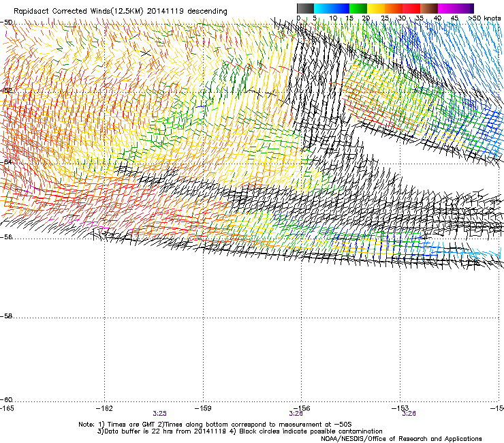Click the blue 10-15 knots legend segment

[341, 8]
